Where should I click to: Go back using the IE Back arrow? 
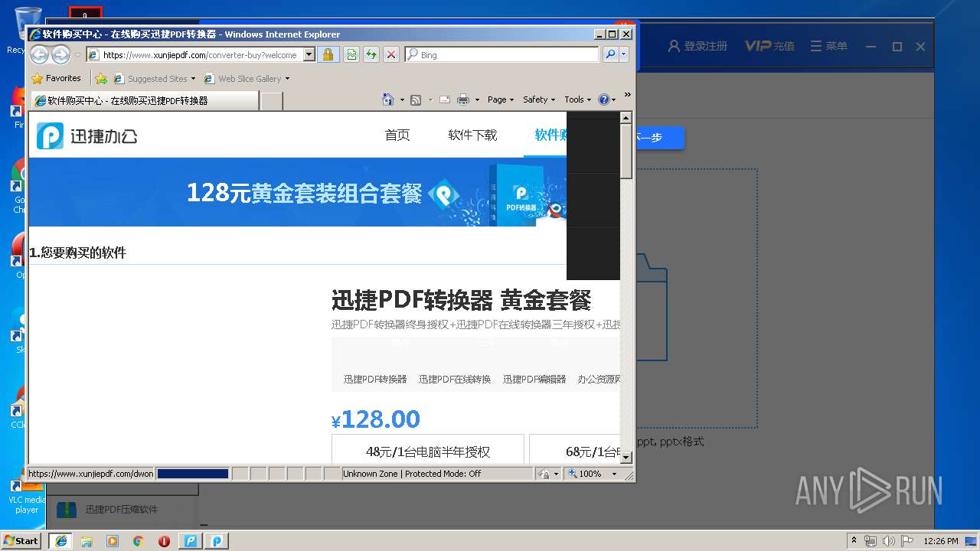point(40,54)
